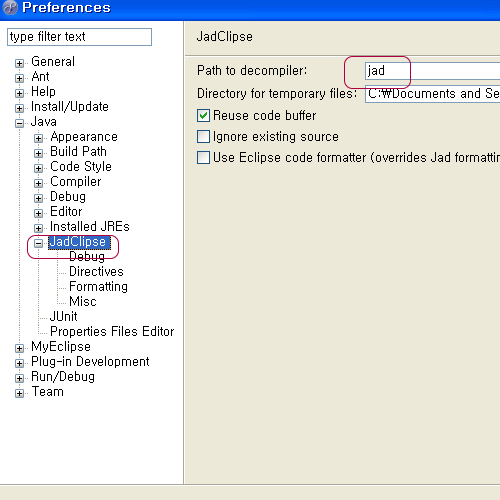
Task: Collapse the Java tree node
Action: 19,123
